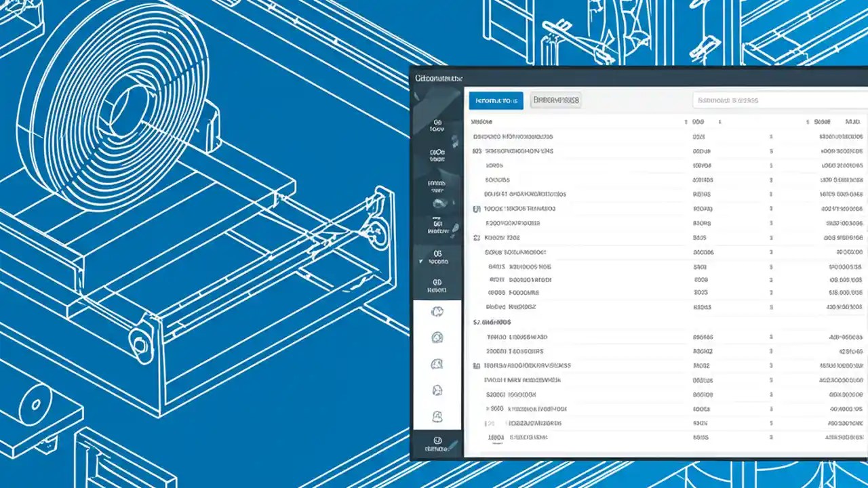Click the document icon beside the 1000K row
Viewport: 868px width, 488px height.
pyautogui.click(x=476, y=209)
